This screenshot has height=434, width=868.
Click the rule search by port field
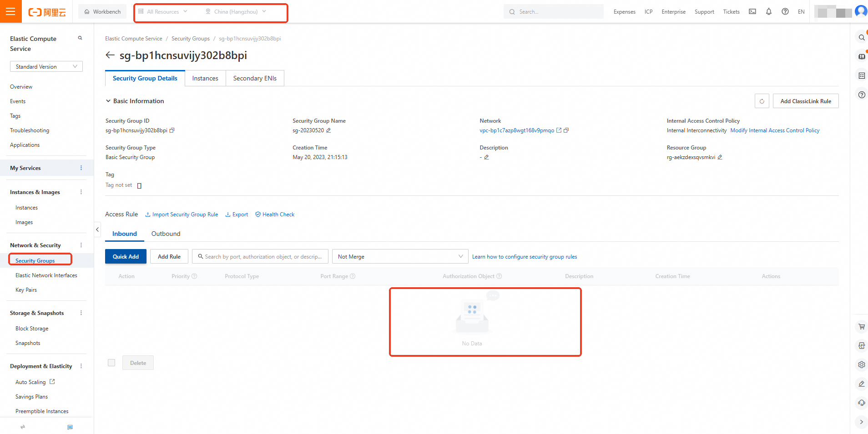(260, 256)
